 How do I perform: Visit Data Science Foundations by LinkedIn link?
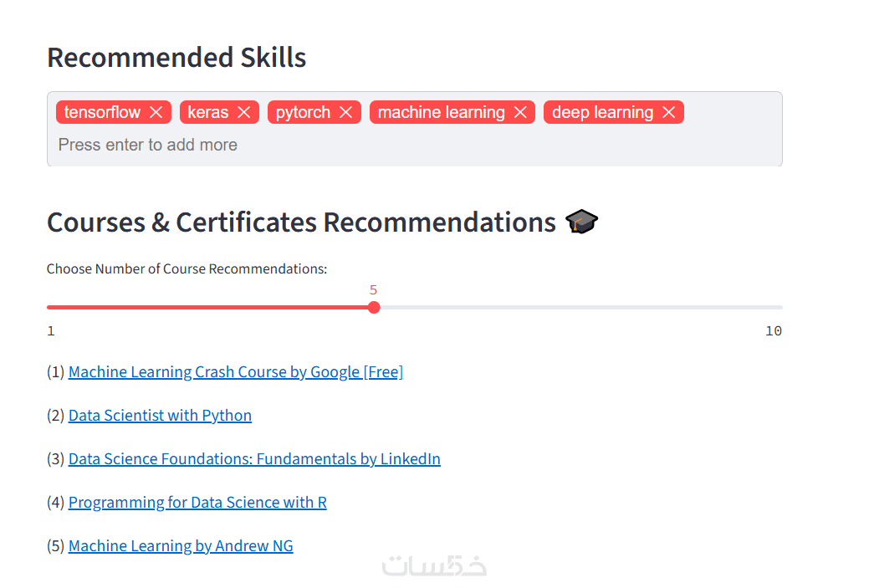pyautogui.click(x=254, y=459)
